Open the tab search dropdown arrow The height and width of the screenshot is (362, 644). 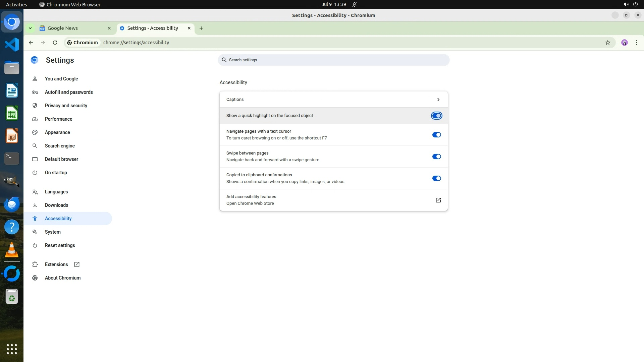click(x=30, y=28)
